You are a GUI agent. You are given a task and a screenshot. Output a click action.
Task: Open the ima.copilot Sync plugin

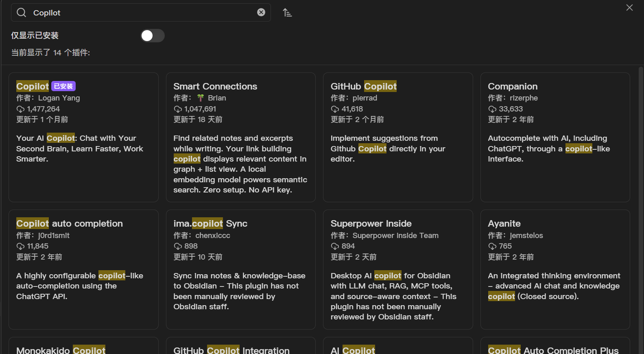pyautogui.click(x=241, y=269)
